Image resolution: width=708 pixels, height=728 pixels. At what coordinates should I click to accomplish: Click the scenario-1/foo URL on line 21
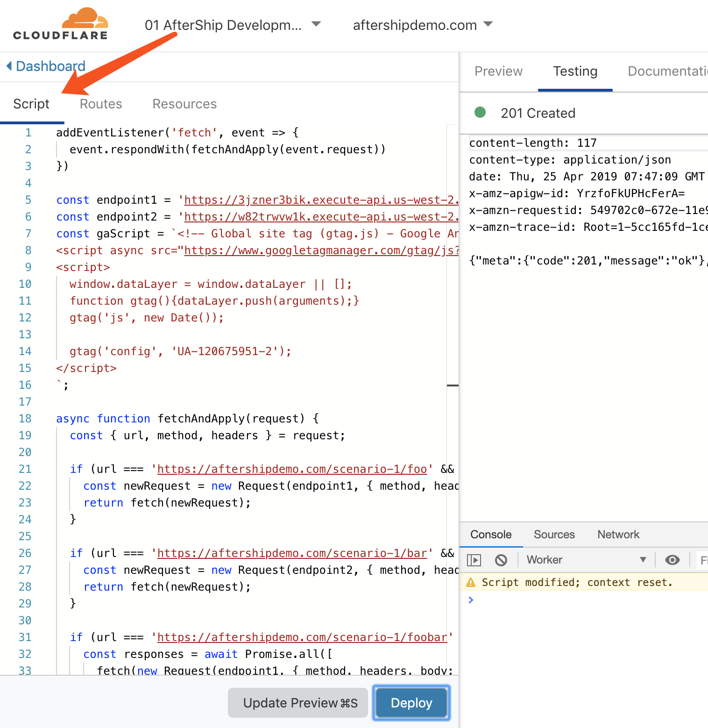coord(292,469)
